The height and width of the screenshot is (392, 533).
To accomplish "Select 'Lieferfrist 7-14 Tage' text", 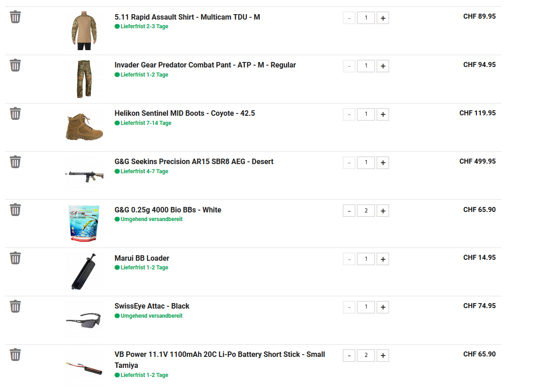I will (x=146, y=123).
